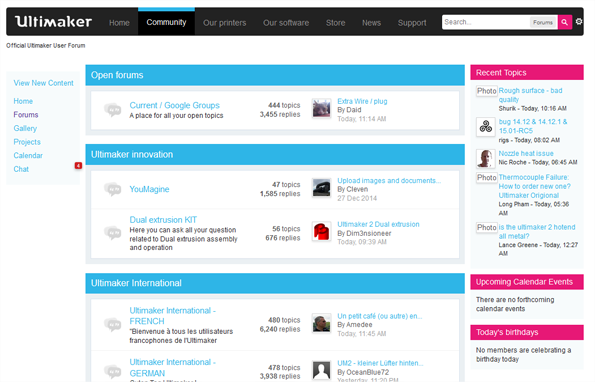This screenshot has height=382, width=595.
Task: Click speech bubble icon beside International GERMAN forum
Action: [x=113, y=371]
